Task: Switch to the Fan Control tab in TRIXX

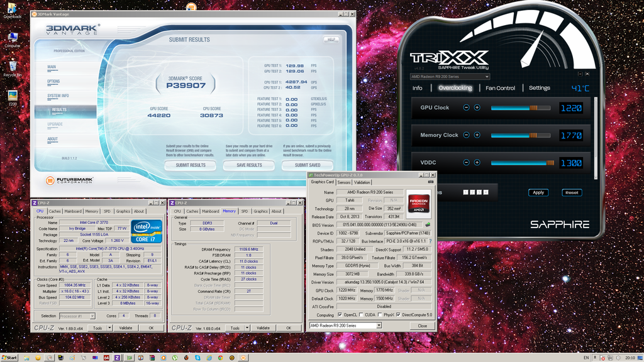Action: 500,89
